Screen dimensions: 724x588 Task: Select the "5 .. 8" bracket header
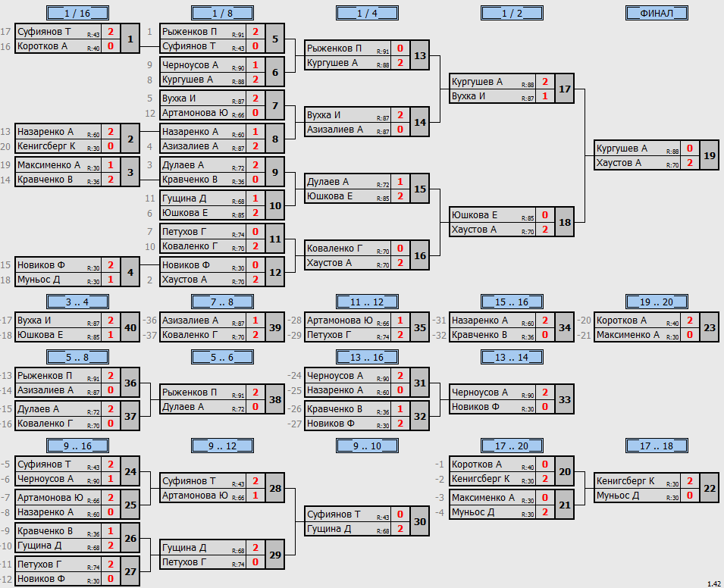pos(77,357)
